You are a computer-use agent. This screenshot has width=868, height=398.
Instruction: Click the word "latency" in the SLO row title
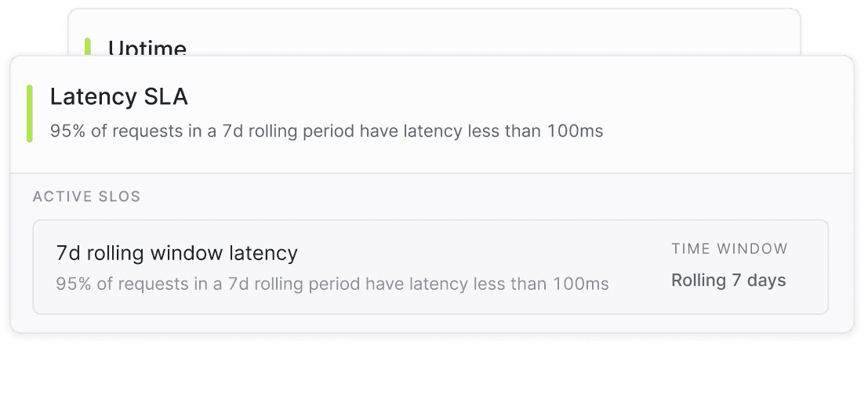tap(262, 253)
